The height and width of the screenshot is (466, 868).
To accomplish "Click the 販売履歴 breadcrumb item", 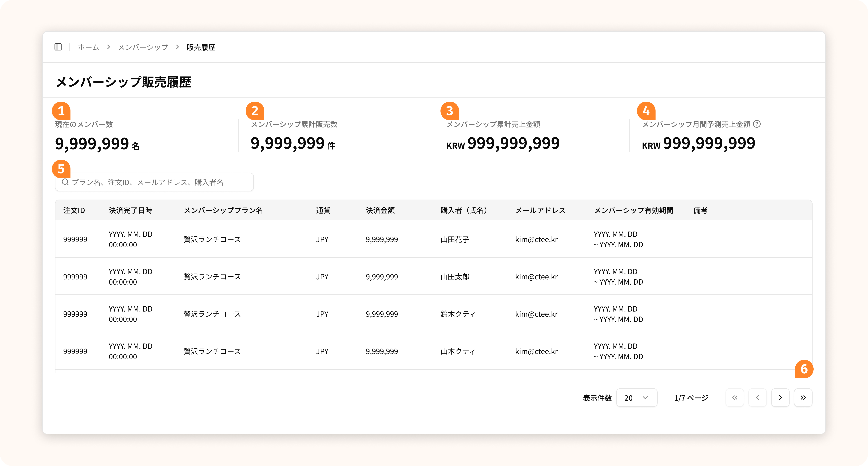I will pyautogui.click(x=201, y=47).
